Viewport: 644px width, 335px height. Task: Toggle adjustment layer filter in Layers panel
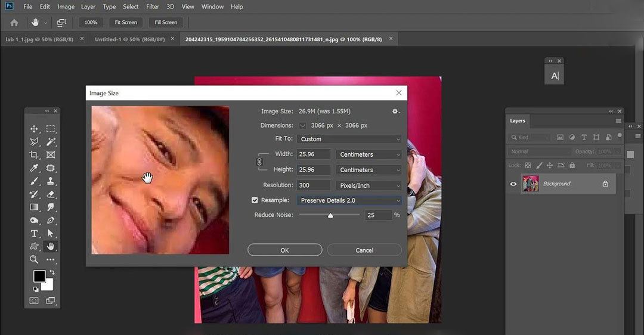(572, 137)
